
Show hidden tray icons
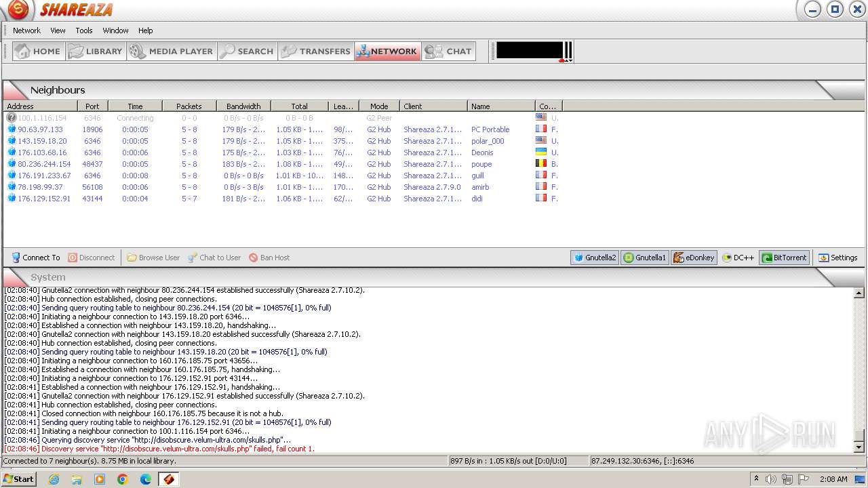click(756, 479)
